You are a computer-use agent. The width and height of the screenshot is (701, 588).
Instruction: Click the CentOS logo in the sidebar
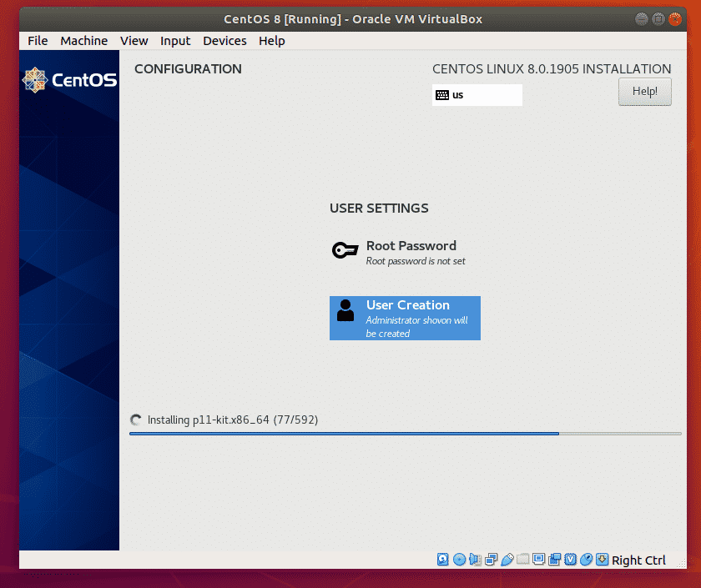(x=69, y=80)
